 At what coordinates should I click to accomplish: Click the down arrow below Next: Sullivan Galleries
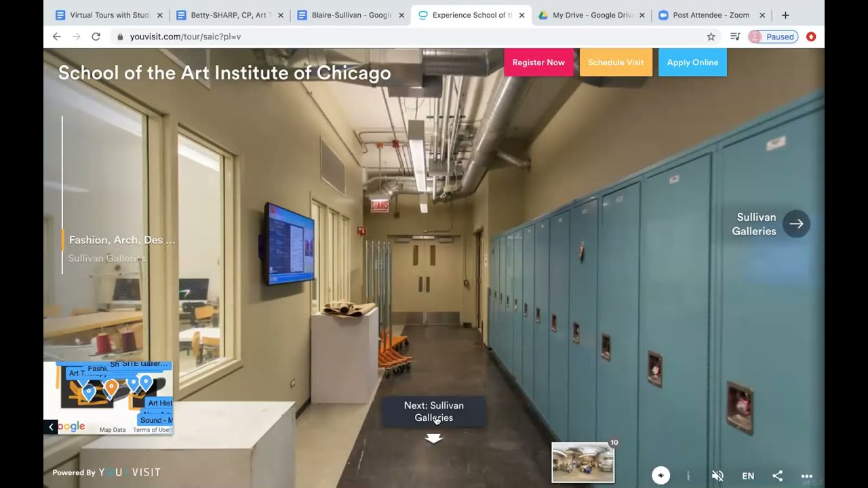coord(434,439)
